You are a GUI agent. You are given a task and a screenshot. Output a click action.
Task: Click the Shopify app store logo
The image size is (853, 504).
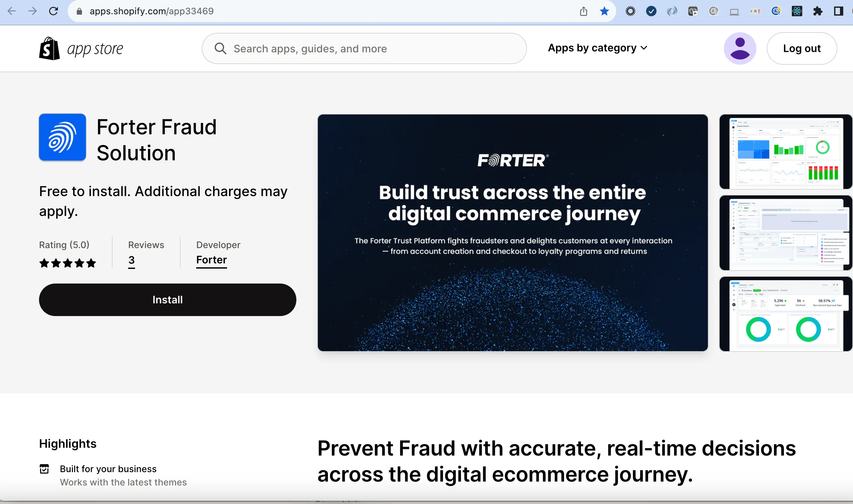[81, 48]
